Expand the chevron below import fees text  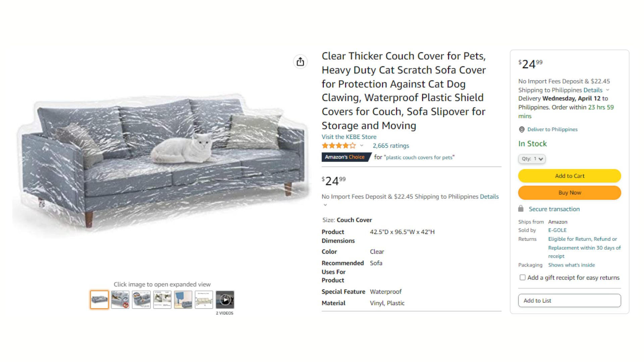click(x=325, y=205)
